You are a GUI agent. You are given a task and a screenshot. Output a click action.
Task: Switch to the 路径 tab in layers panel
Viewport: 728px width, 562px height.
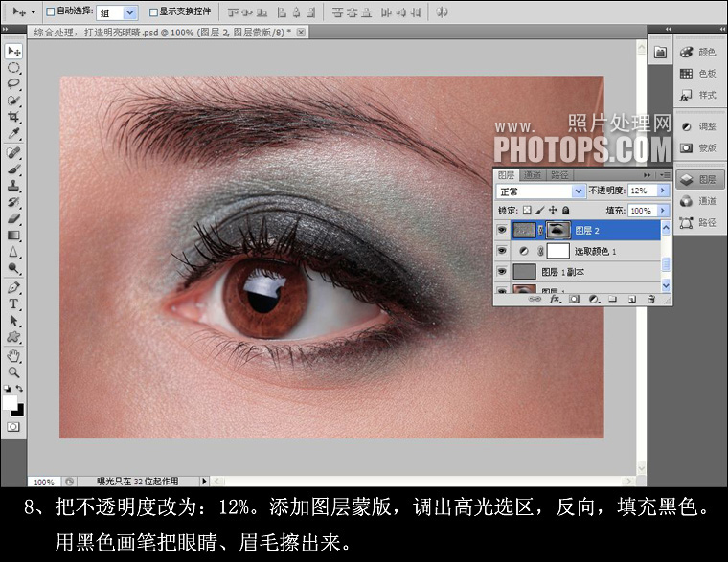coord(559,175)
